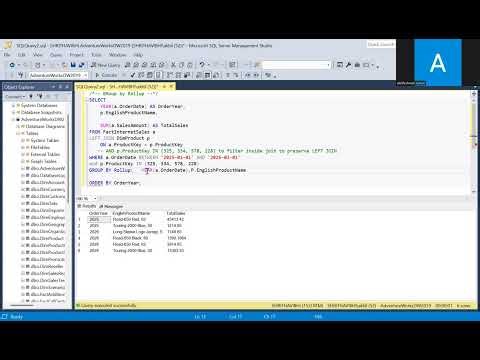Click the decrease indent icon

[247, 75]
